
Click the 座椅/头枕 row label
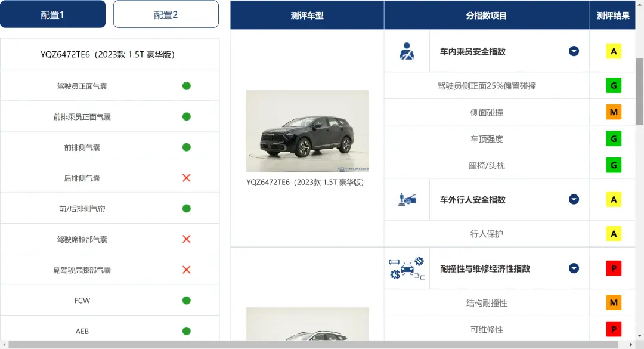click(x=487, y=166)
